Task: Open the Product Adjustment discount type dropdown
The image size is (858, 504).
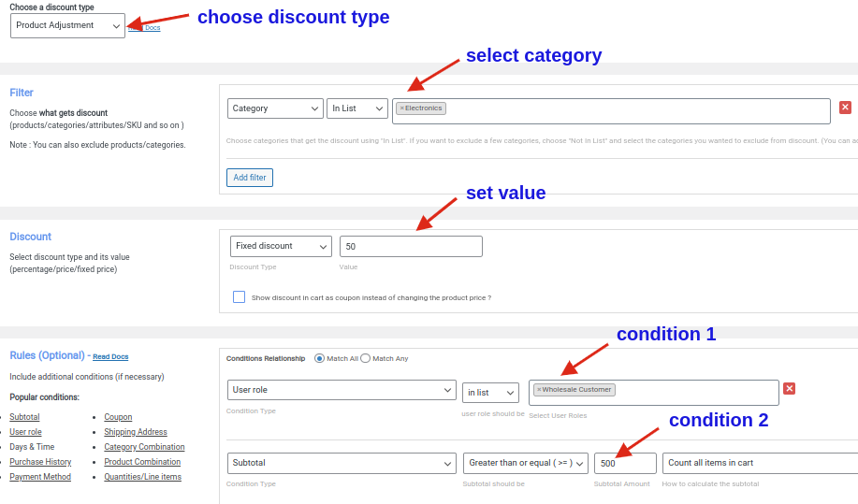Action: [x=67, y=25]
